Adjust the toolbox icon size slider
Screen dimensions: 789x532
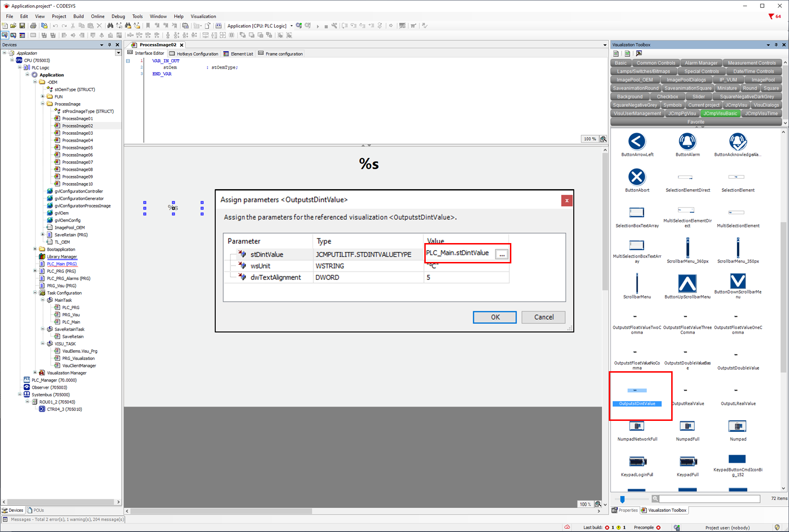(x=622, y=499)
